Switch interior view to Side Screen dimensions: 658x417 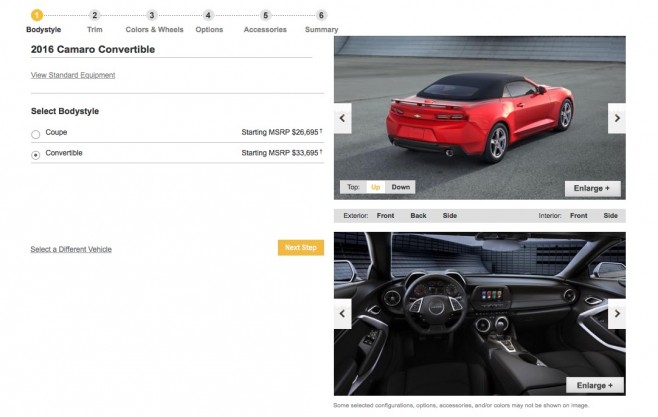point(611,216)
